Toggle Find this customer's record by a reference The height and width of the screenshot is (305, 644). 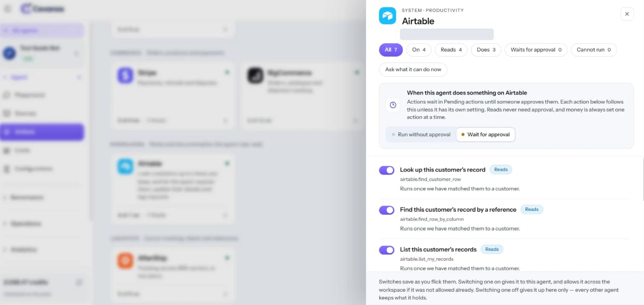point(387,210)
